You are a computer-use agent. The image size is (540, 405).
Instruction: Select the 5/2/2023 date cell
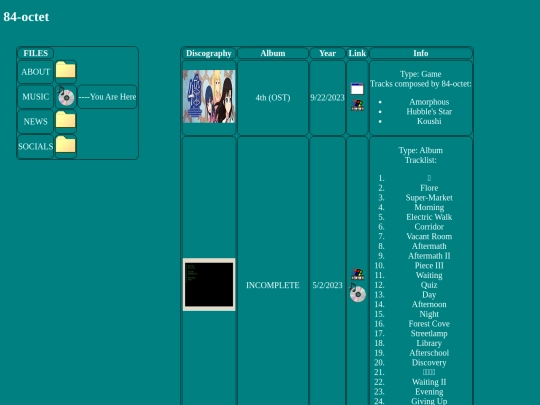tap(327, 285)
